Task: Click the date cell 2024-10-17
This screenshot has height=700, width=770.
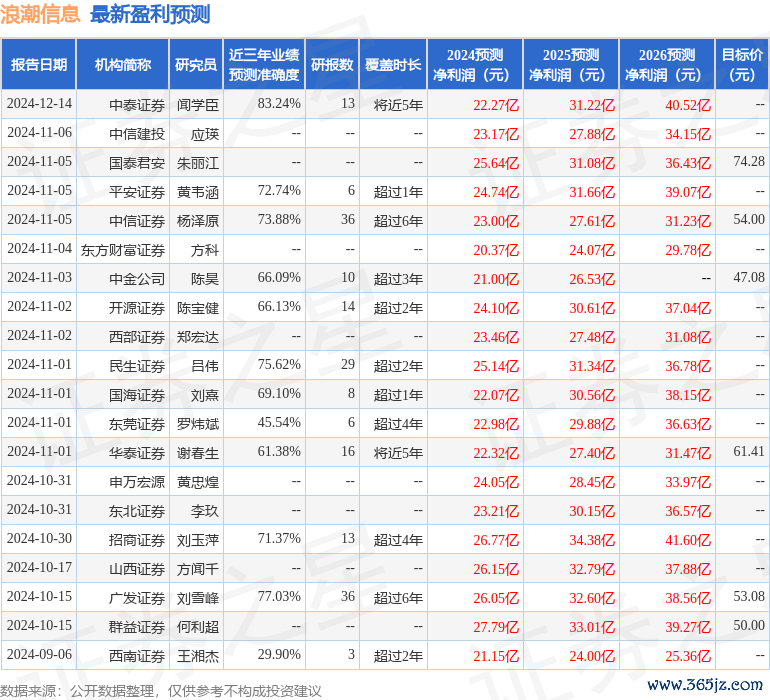Action: [x=39, y=567]
